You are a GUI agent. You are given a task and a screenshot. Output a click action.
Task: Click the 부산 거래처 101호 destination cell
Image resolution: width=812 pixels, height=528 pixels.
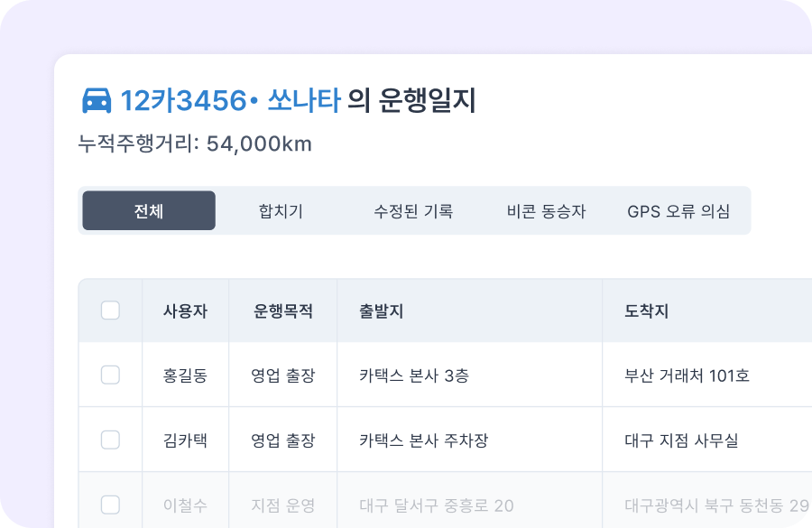click(x=687, y=375)
